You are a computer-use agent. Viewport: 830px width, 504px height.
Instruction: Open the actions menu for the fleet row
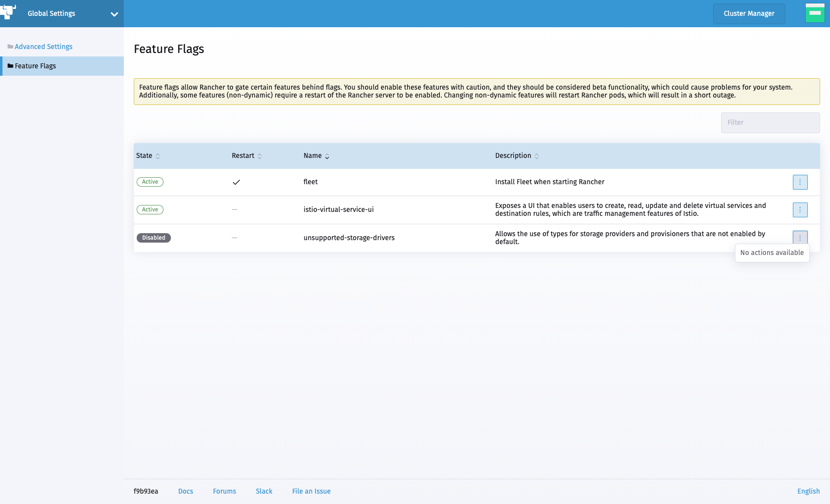800,182
